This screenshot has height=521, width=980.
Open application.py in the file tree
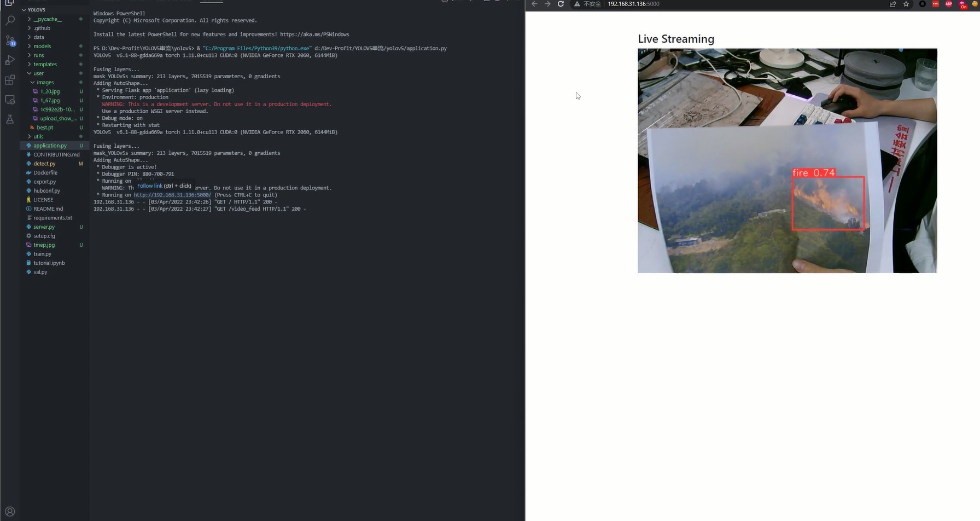(55, 146)
